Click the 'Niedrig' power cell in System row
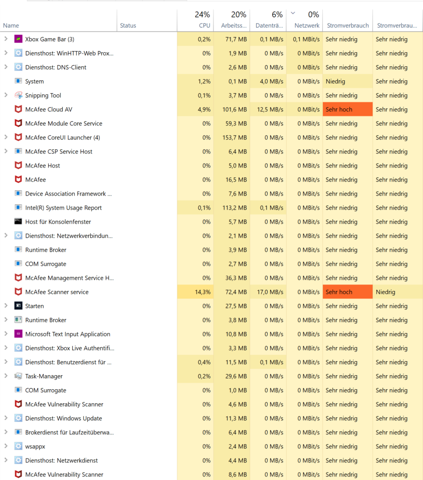Viewport: 423px width, 480px height. 348,81
